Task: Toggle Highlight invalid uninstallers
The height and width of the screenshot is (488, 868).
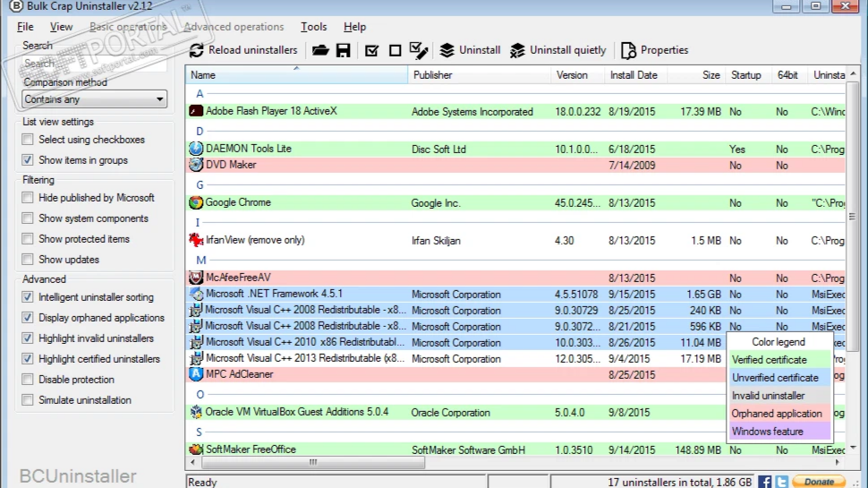Action: [27, 338]
